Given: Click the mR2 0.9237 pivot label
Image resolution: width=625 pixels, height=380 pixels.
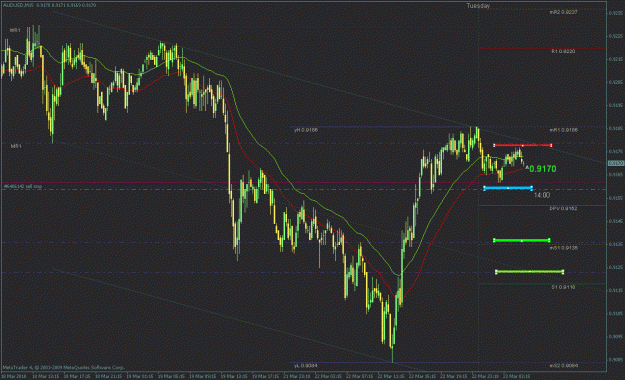Looking at the screenshot, I should pos(563,12).
